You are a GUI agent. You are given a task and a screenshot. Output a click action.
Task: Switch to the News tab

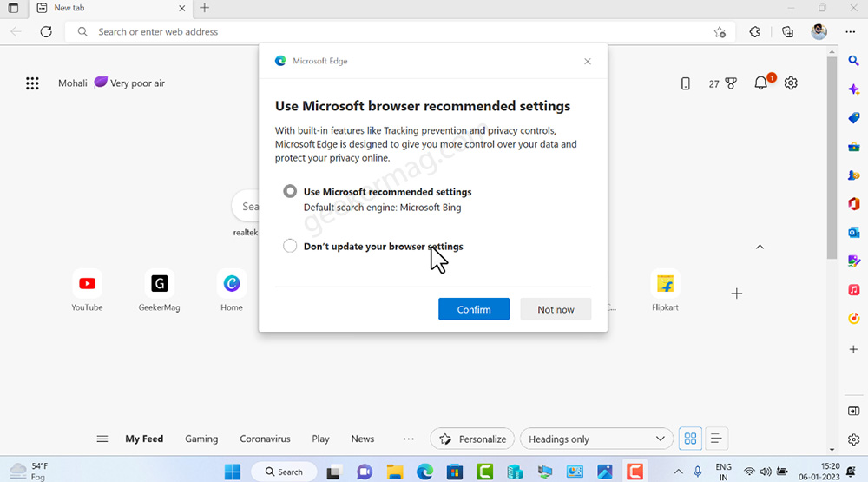[x=363, y=439]
